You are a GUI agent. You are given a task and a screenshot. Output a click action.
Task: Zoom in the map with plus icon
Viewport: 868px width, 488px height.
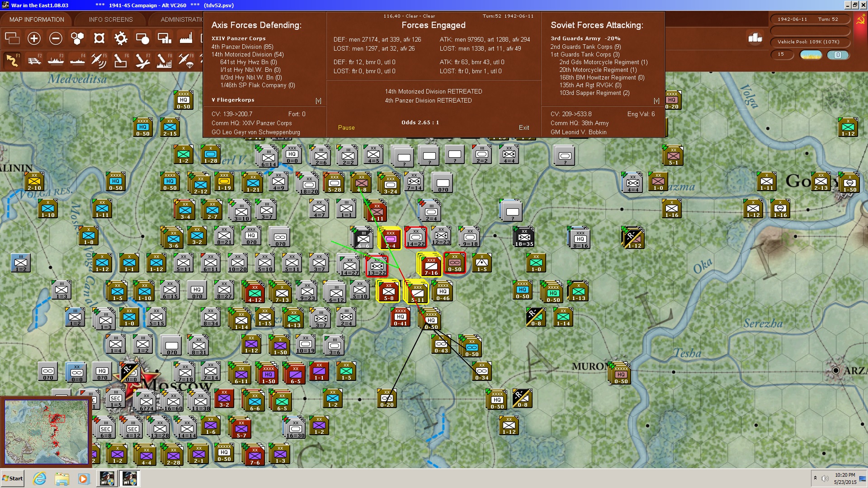pos(34,38)
